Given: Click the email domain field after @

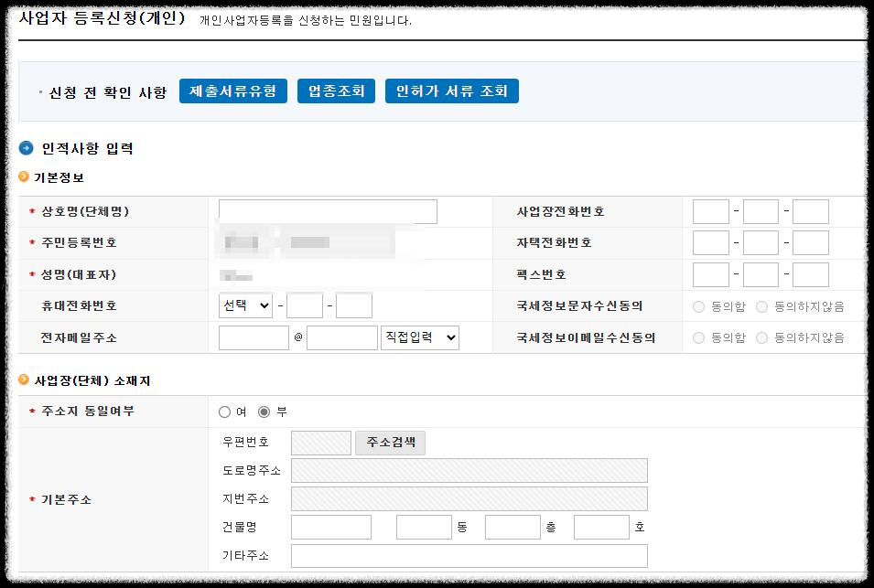Looking at the screenshot, I should pos(341,338).
